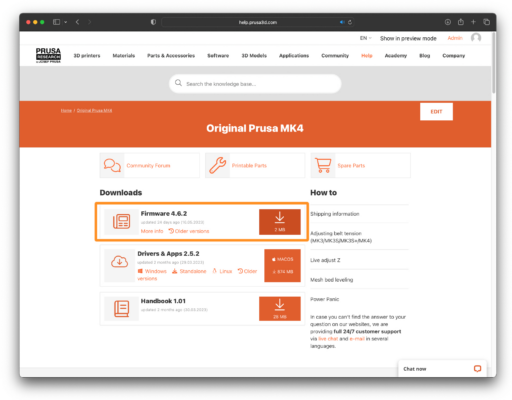Click the magnifier search icon

point(178,83)
